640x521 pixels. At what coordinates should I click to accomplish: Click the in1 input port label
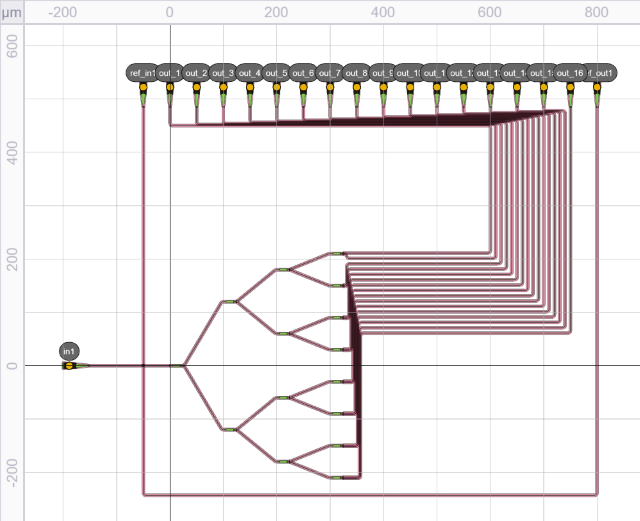point(69,351)
